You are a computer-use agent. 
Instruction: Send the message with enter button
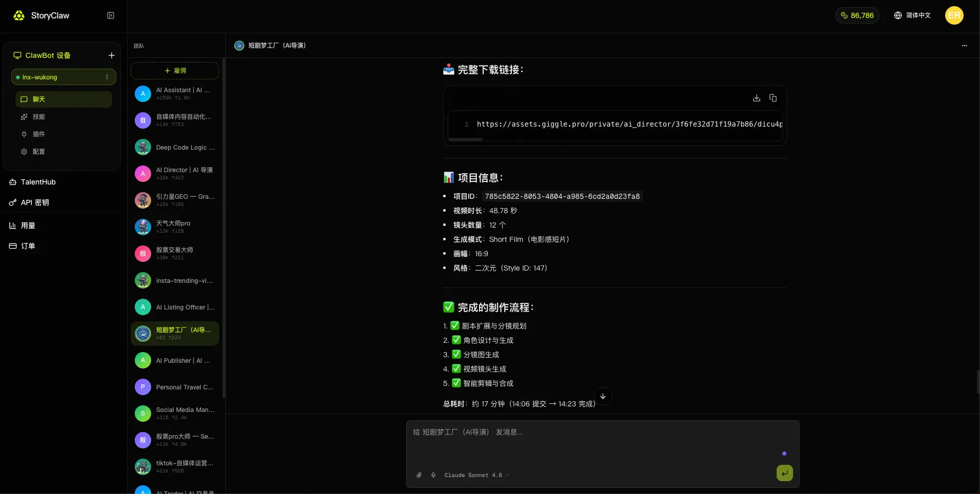tap(784, 473)
